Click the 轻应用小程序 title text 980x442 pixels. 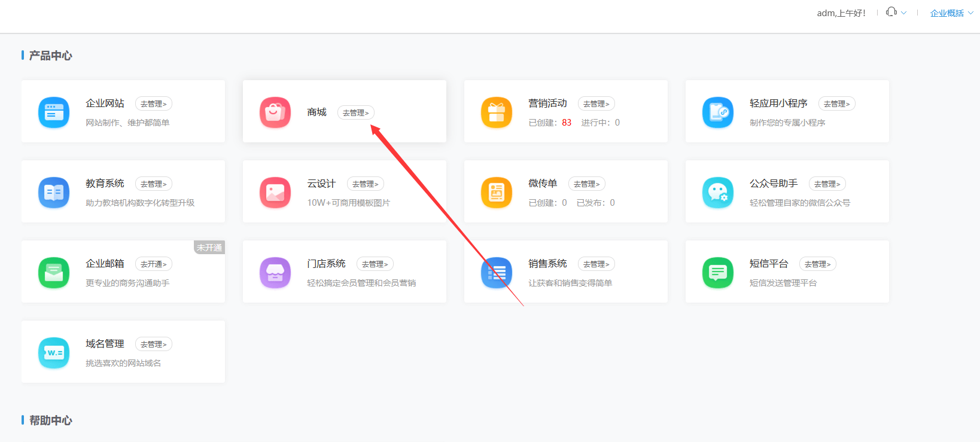[778, 103]
